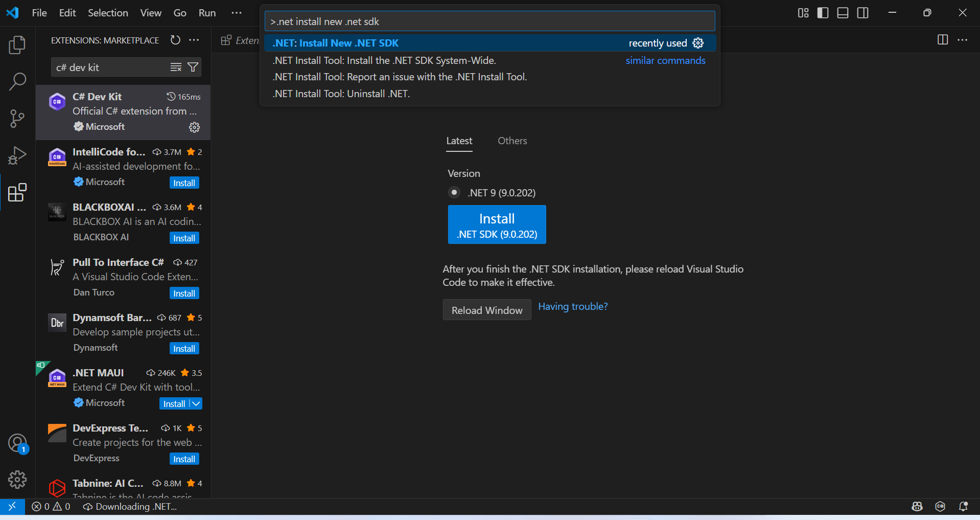Install the Dynamsoft Barcode extension

click(184, 348)
